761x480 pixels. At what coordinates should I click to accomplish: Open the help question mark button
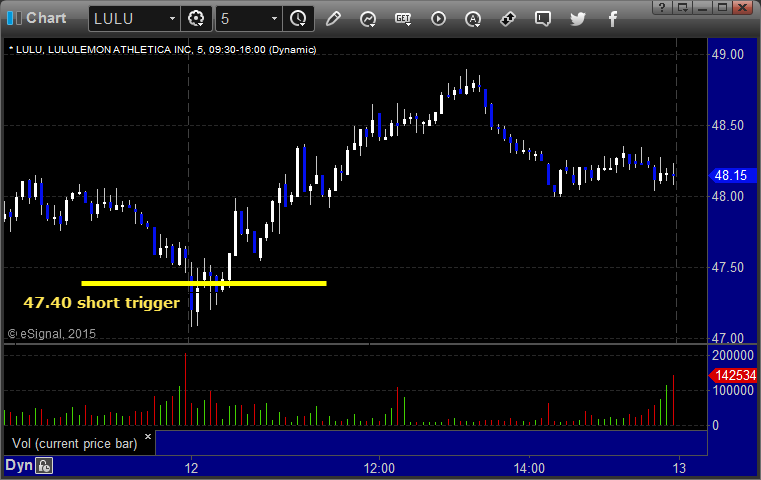click(662, 7)
